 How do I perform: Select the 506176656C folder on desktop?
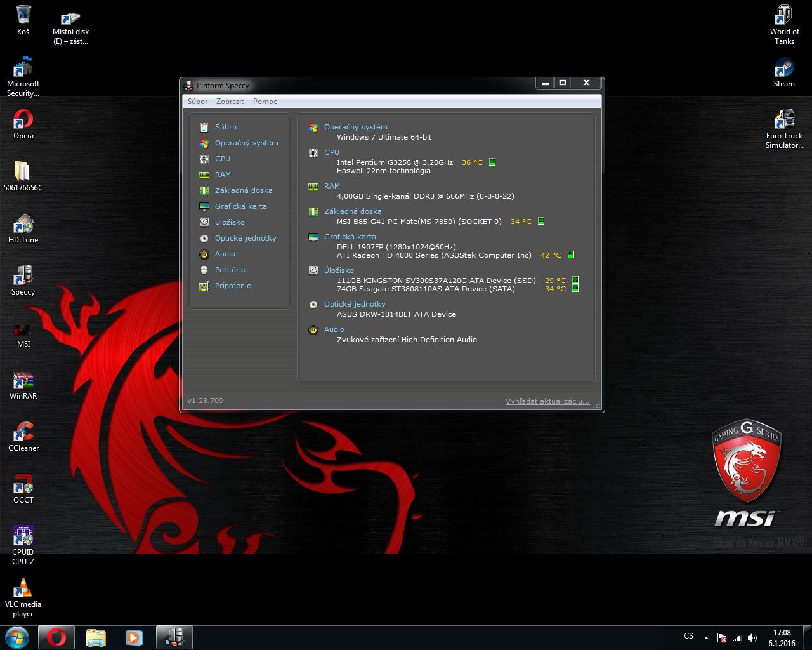tap(23, 176)
